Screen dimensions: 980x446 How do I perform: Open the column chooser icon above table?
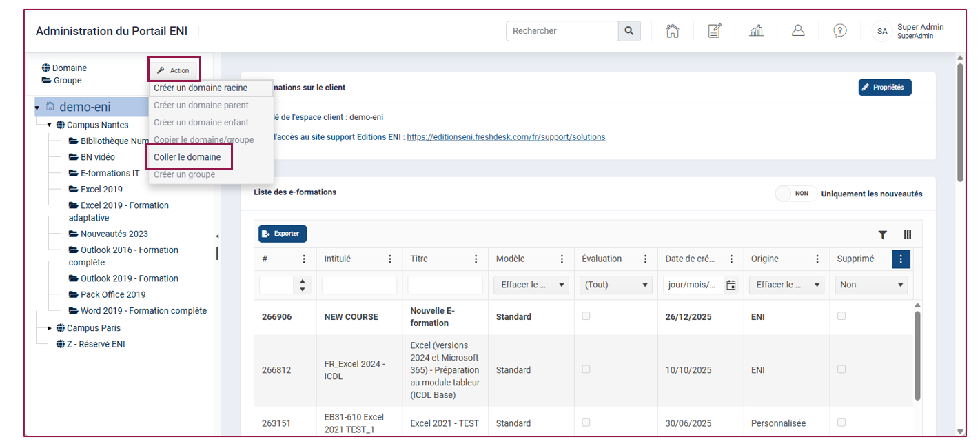coord(908,234)
